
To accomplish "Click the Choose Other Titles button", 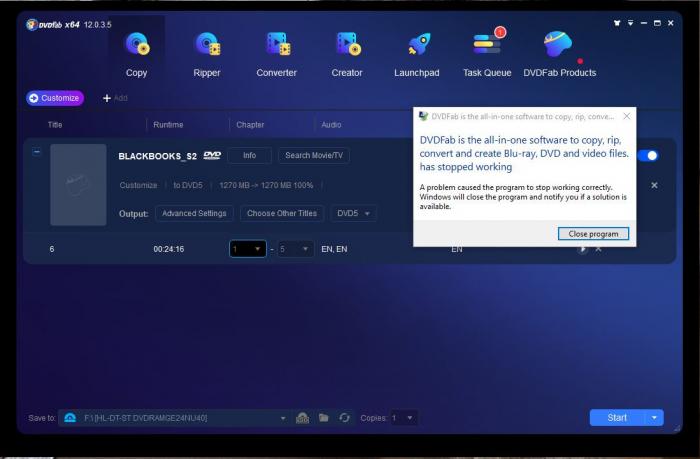I will [281, 213].
